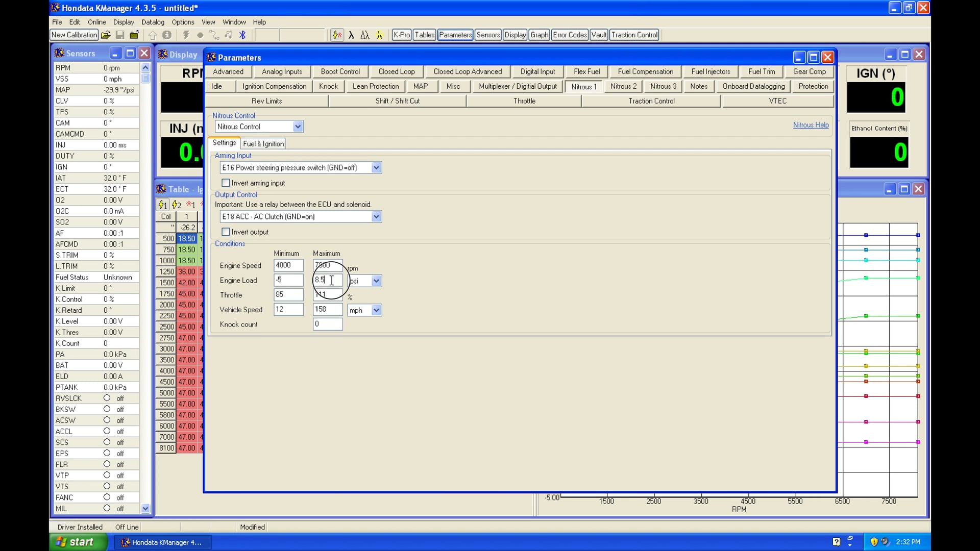Click the double lambda toolbar icon
The height and width of the screenshot is (551, 980).
(x=365, y=35)
